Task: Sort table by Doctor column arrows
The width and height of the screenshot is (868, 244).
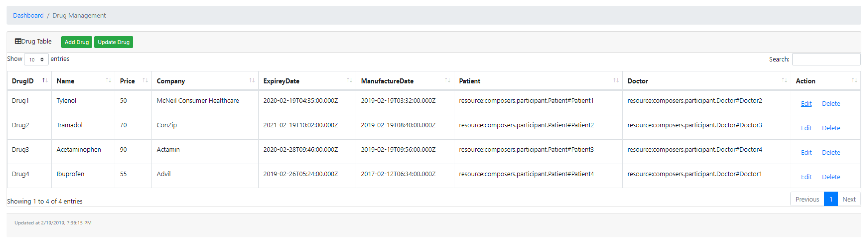Action: (x=784, y=80)
